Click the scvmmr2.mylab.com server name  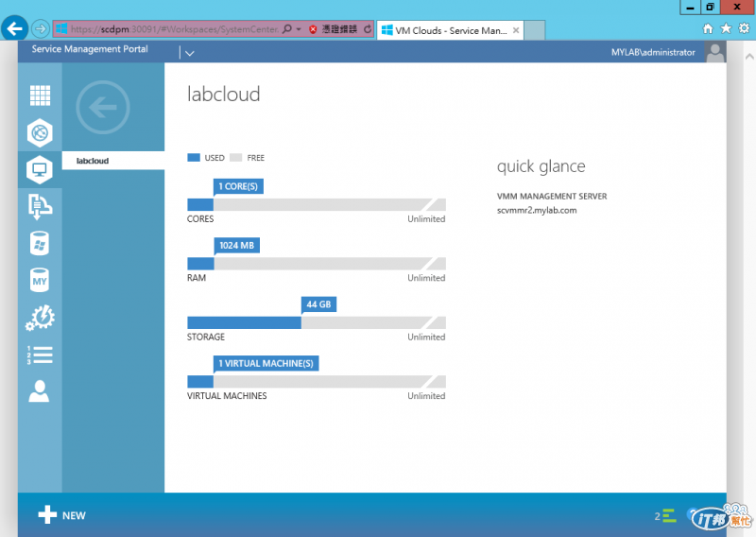pos(537,211)
